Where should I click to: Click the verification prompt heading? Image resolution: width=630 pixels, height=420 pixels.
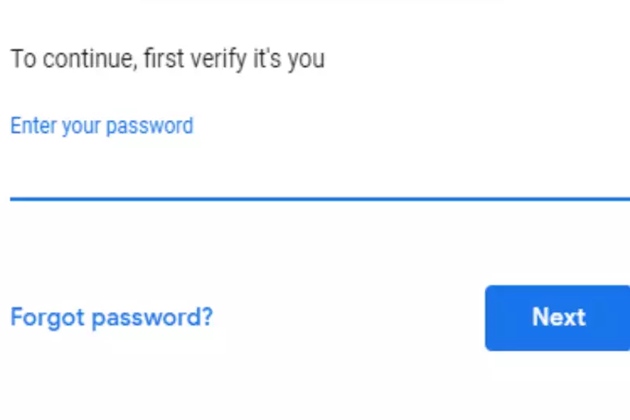click(x=167, y=58)
